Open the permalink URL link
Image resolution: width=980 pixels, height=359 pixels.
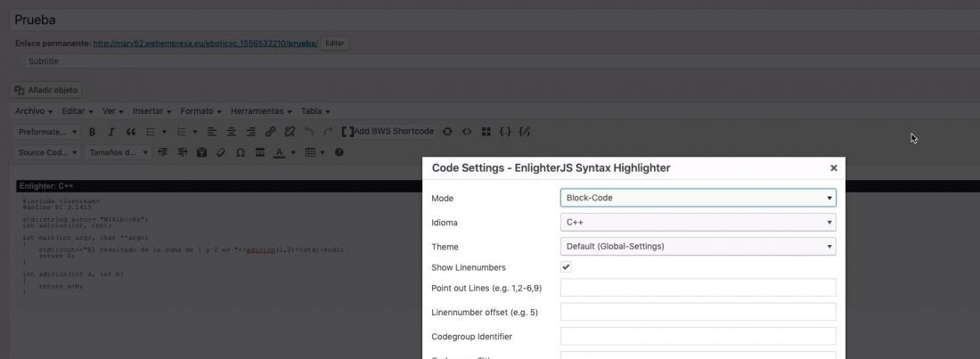pos(206,44)
